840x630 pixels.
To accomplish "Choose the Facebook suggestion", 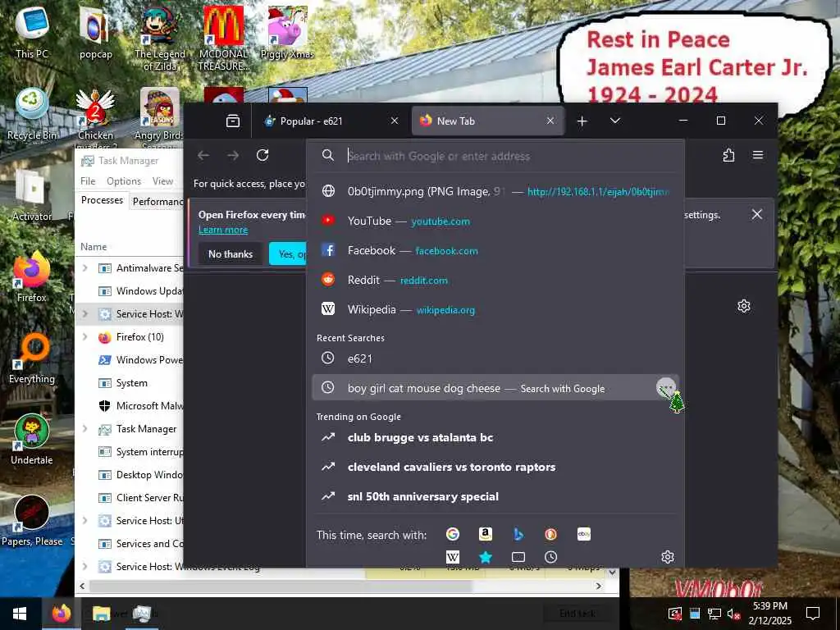I will [495, 250].
